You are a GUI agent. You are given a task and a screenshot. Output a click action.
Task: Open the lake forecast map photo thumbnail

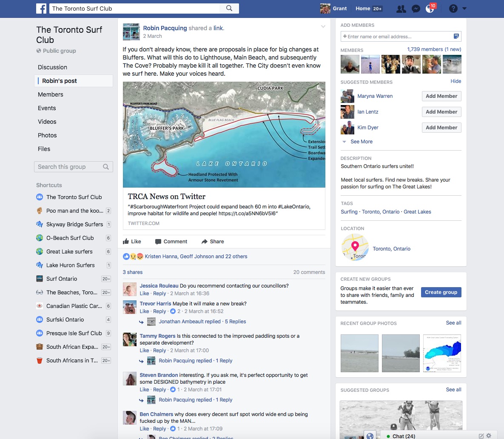click(442, 353)
